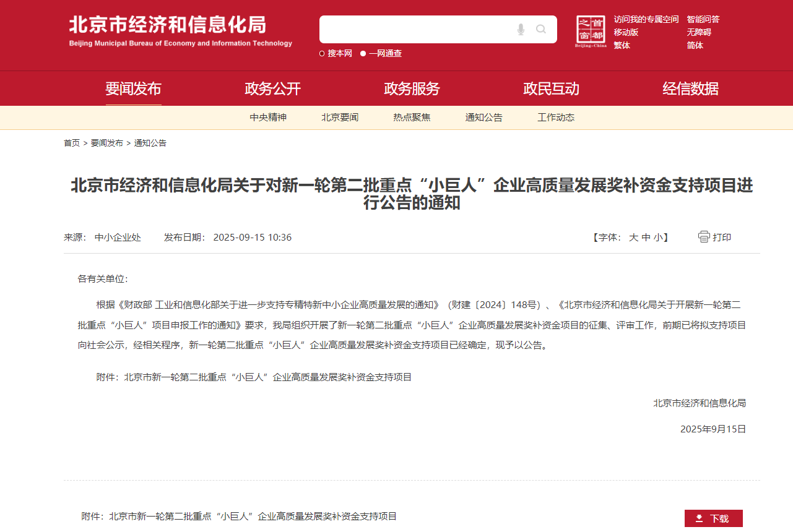Click the microphone voice search icon
Viewport: 793px width, 532px height.
[521, 29]
